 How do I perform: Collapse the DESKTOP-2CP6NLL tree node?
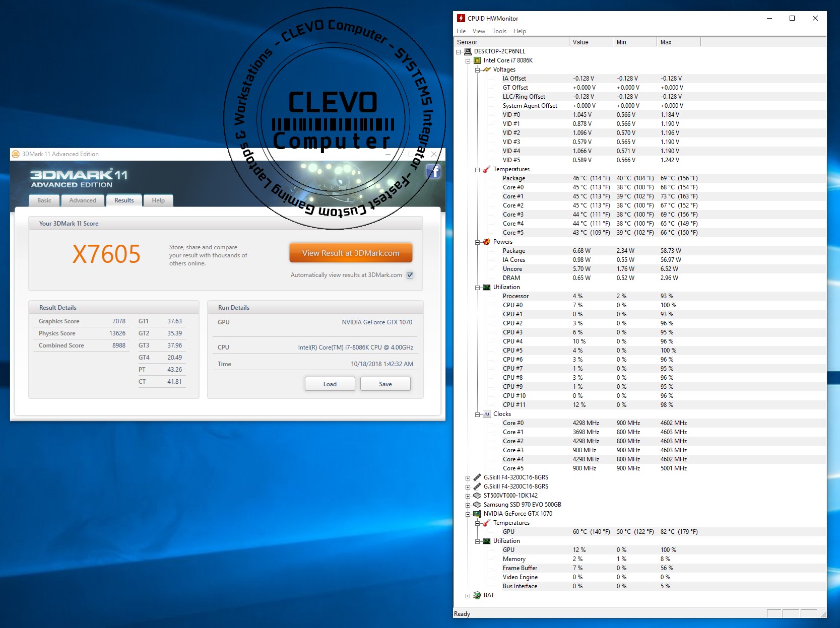(458, 52)
